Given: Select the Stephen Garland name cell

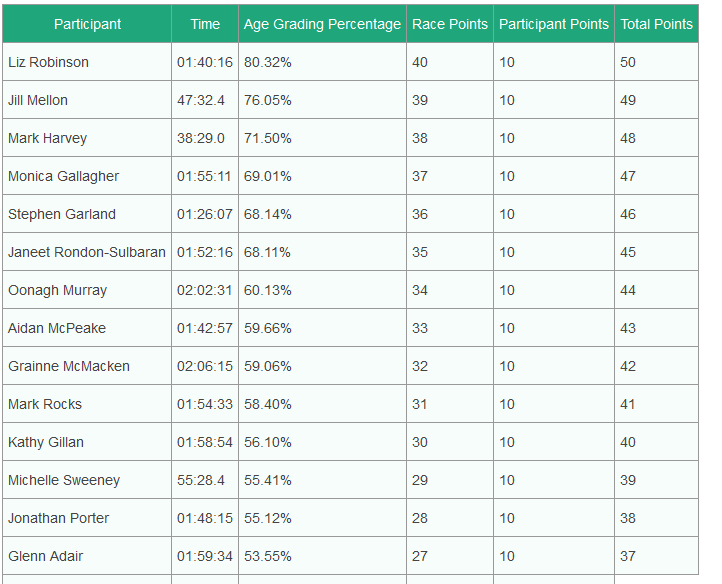Looking at the screenshot, I should [87, 214].
